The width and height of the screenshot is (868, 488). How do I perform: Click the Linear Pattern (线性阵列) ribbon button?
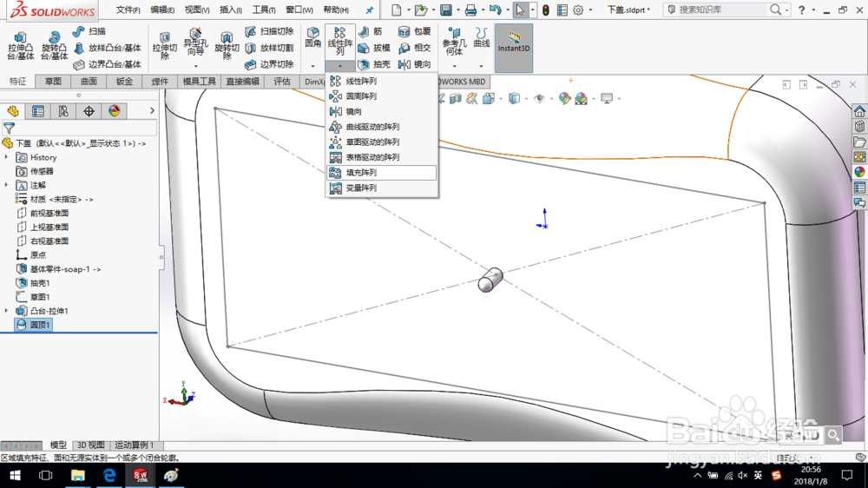click(340, 42)
